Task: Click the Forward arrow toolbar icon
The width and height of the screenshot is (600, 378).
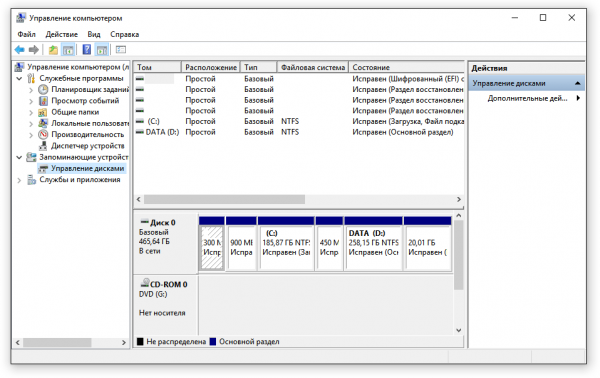Action: (34, 49)
